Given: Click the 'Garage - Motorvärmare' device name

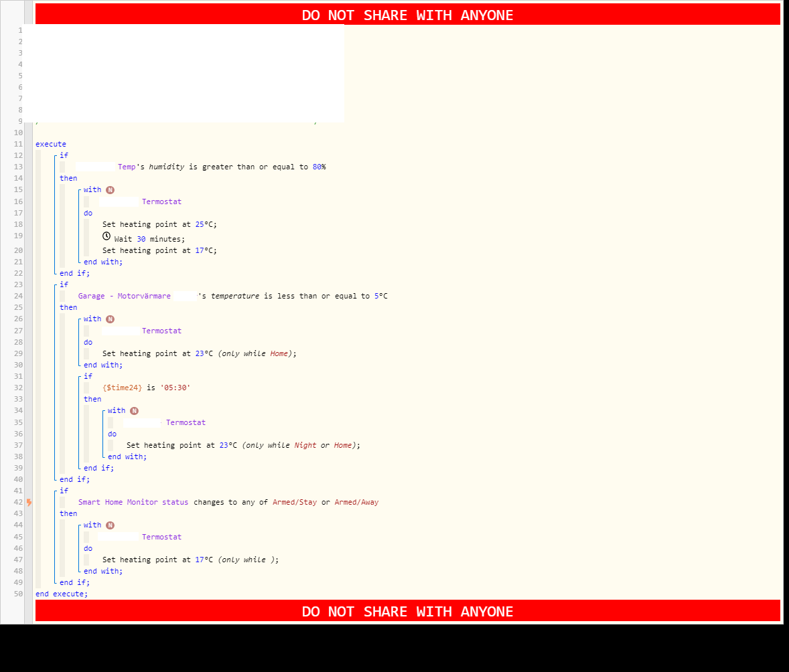Looking at the screenshot, I should pyautogui.click(x=125, y=296).
